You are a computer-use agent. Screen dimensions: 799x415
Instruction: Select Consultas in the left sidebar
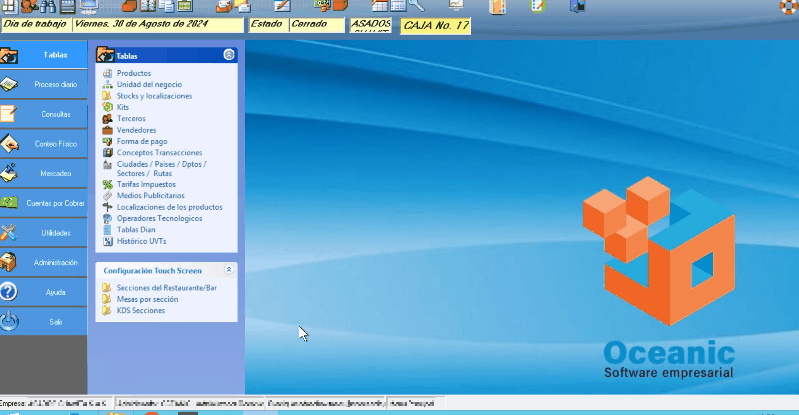point(44,114)
